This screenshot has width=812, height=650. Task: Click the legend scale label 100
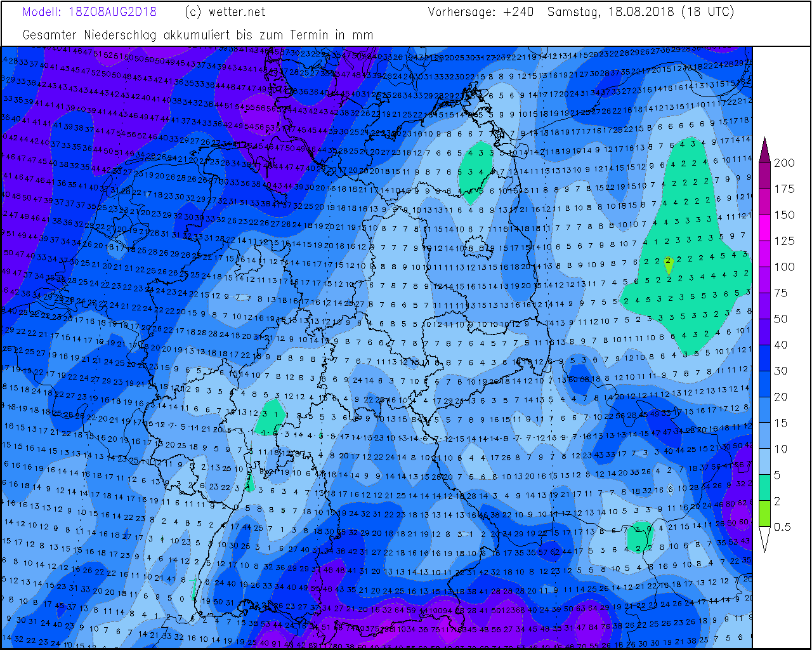[x=785, y=267]
